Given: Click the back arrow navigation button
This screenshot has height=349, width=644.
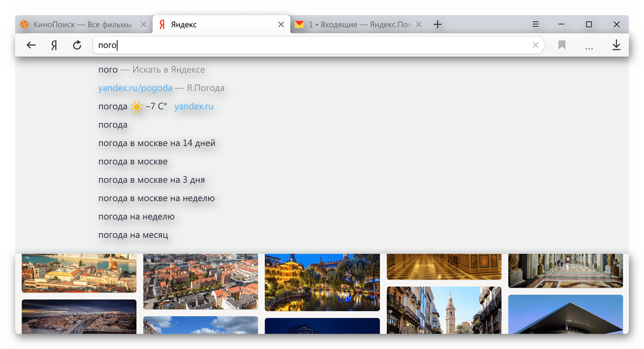Looking at the screenshot, I should click(x=31, y=45).
